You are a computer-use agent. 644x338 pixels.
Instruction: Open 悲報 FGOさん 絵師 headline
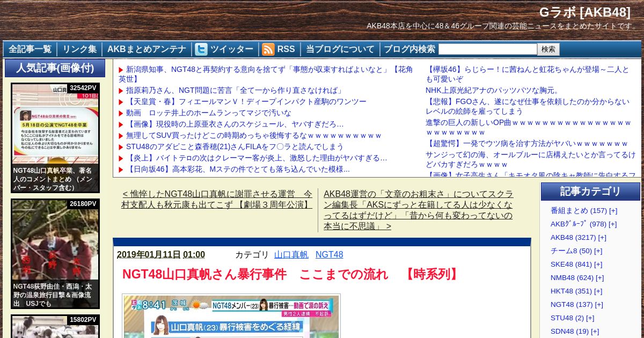[528, 106]
